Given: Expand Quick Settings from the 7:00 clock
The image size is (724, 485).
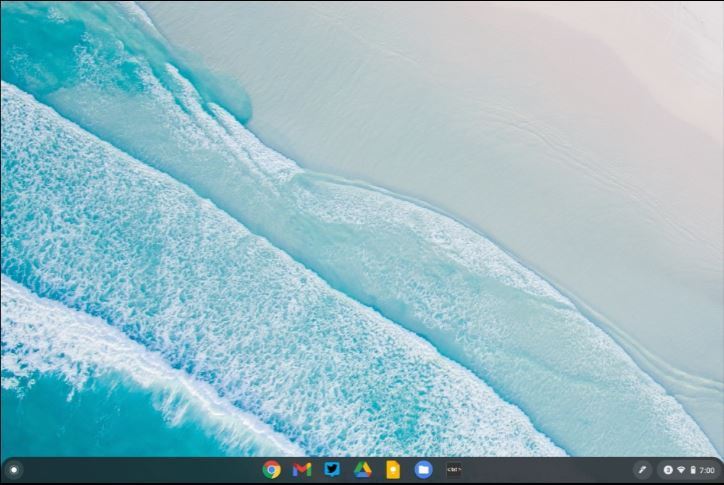Looking at the screenshot, I should (x=707, y=469).
